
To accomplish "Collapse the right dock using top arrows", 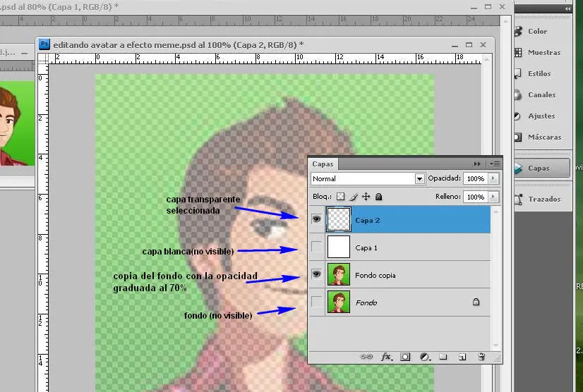I will point(567,8).
